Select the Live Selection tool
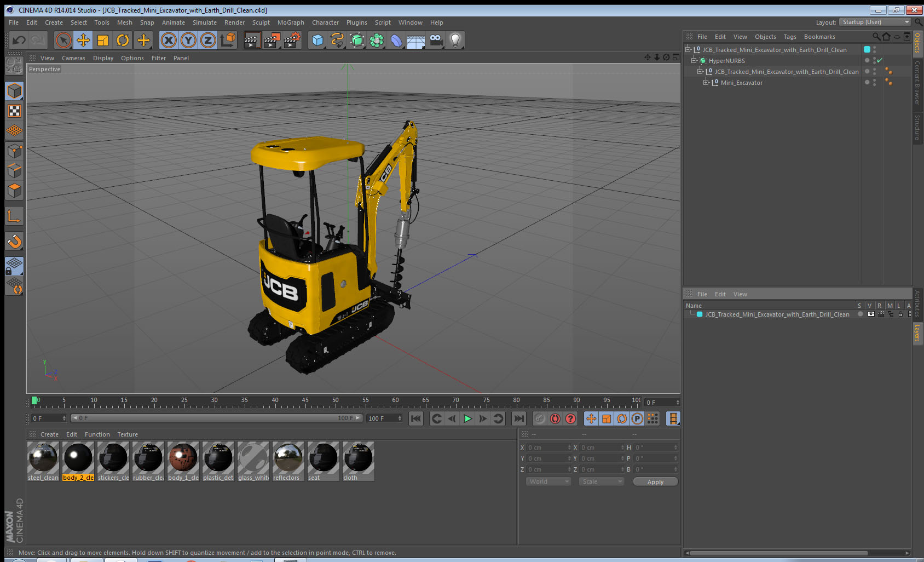The width and height of the screenshot is (924, 562). point(63,40)
